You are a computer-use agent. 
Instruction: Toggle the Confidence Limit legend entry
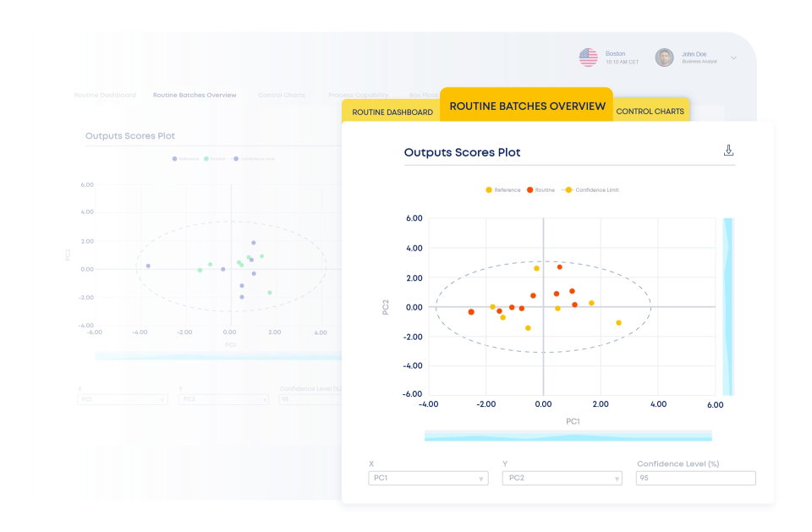pos(596,189)
